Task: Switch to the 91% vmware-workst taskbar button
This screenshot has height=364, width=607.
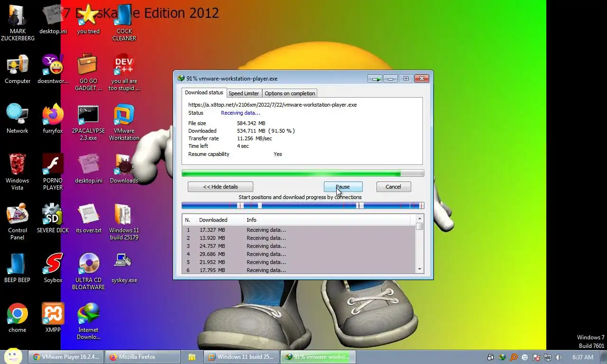Action: point(318,357)
